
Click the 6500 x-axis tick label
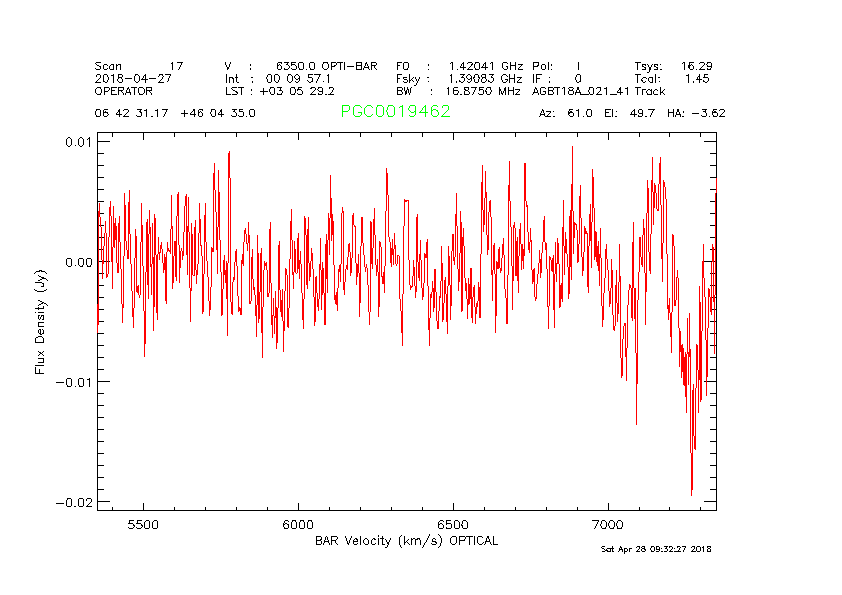tap(453, 525)
